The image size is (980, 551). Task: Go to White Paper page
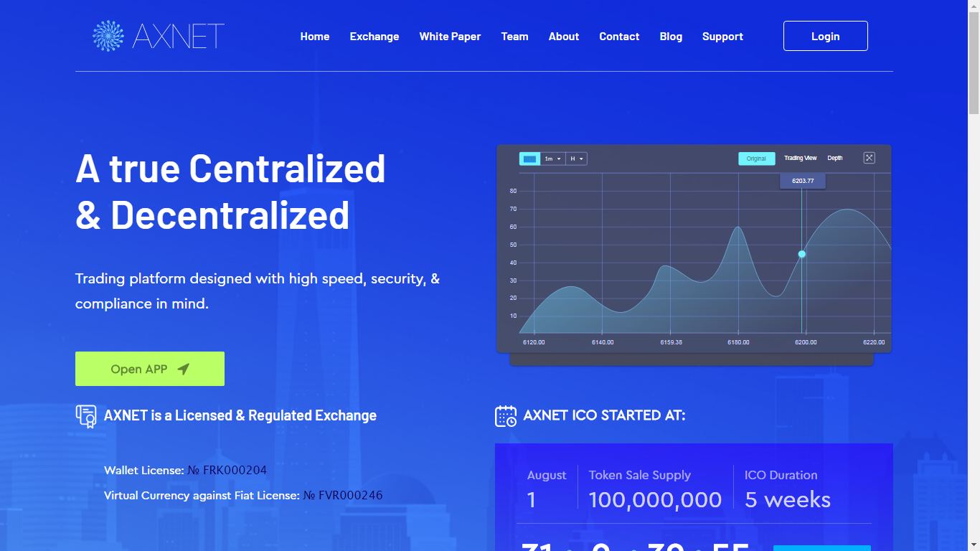click(x=450, y=37)
